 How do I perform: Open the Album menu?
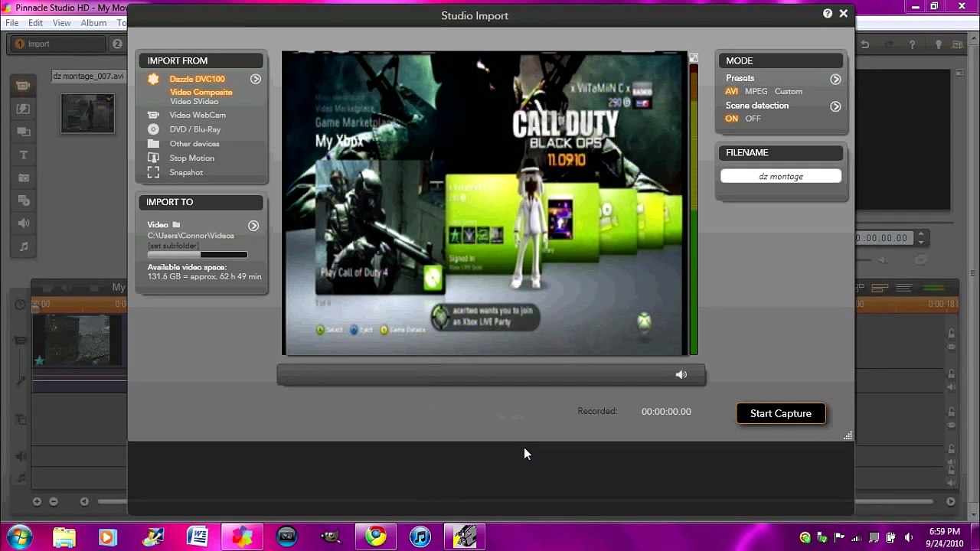point(93,23)
